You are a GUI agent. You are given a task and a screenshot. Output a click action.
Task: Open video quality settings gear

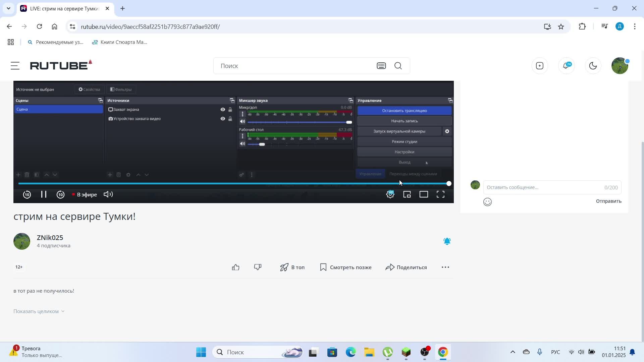coord(390,194)
